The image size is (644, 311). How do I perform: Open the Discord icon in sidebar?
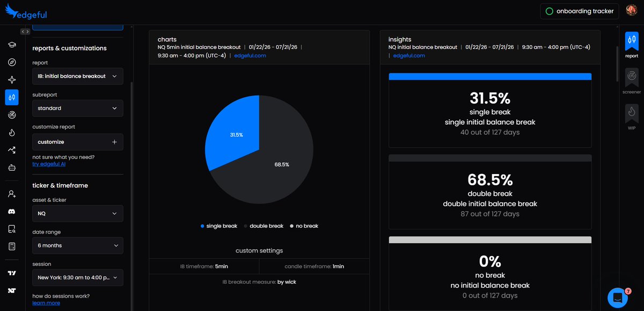pos(12,212)
